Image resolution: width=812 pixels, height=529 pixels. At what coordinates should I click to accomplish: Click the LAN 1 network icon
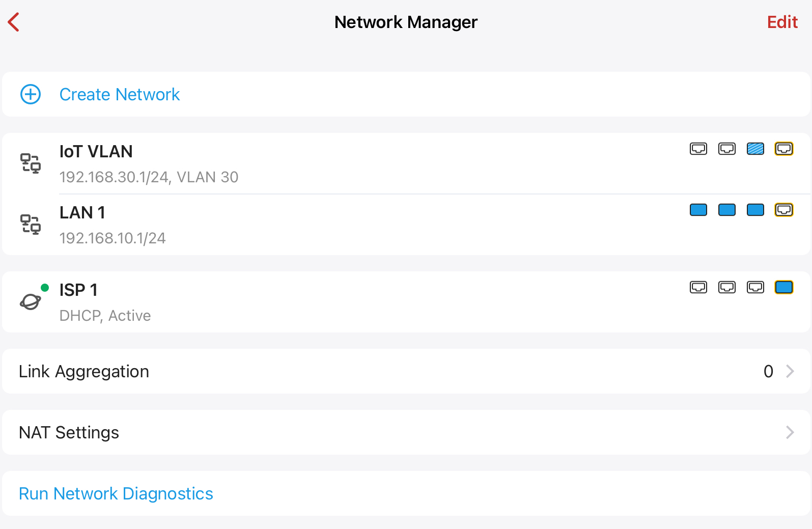[x=31, y=225]
